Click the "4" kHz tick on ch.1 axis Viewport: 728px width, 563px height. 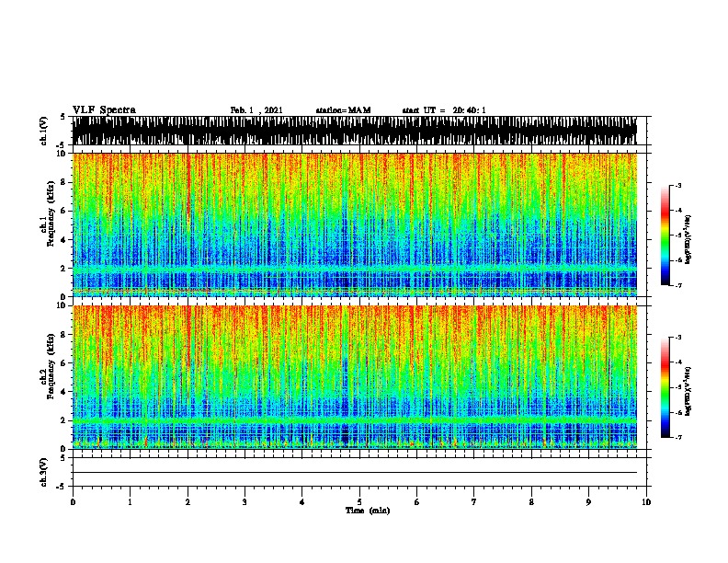point(63,240)
